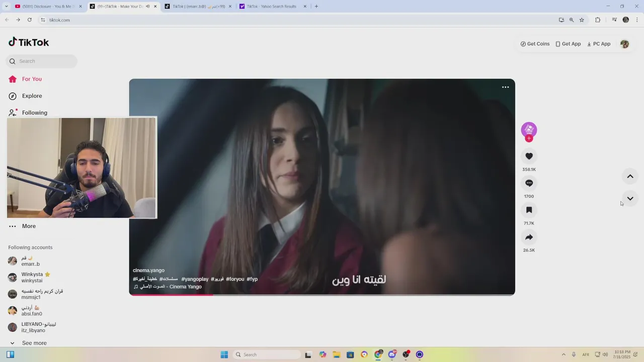Show hidden system tray icons
The width and height of the screenshot is (644, 362).
coord(563,355)
